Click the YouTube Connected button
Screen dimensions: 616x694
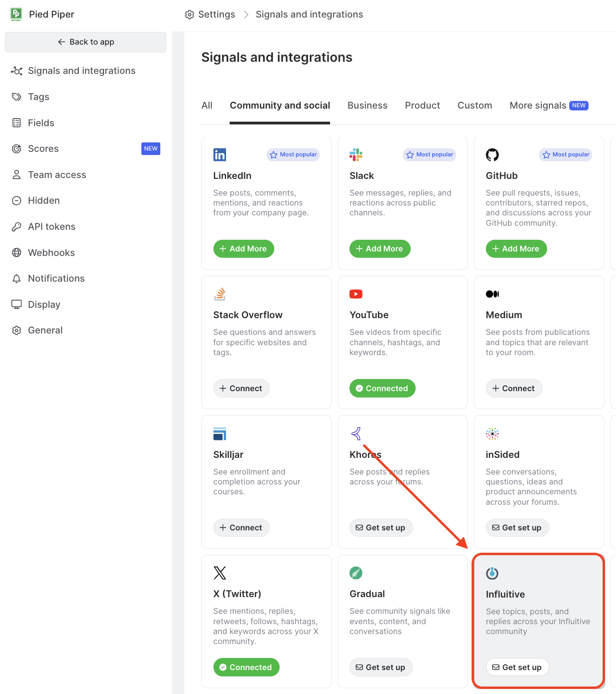coord(382,388)
